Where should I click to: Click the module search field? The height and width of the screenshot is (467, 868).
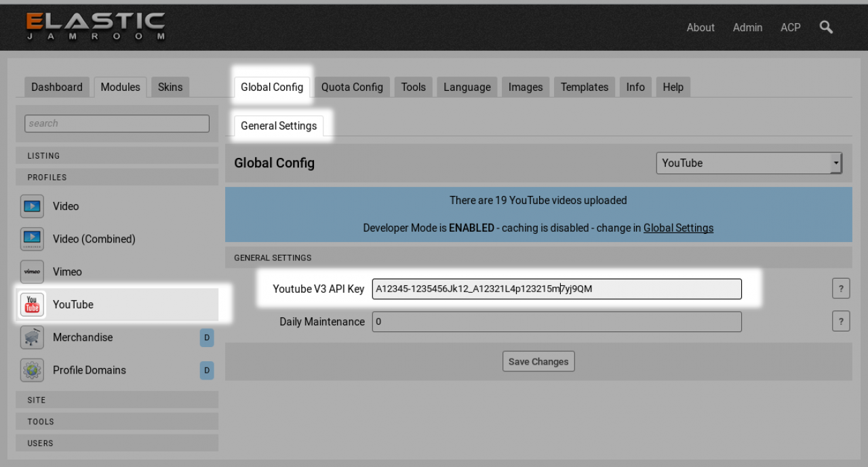(x=117, y=123)
